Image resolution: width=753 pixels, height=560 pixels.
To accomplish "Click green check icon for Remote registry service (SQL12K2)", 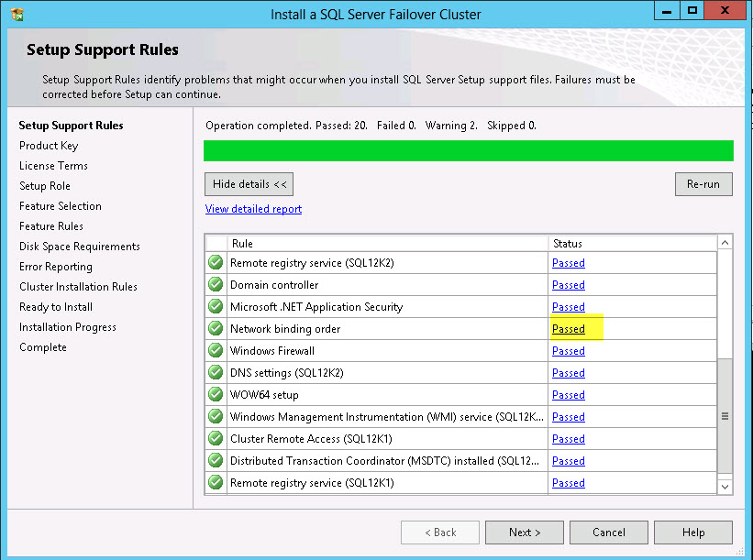I will tap(216, 262).
